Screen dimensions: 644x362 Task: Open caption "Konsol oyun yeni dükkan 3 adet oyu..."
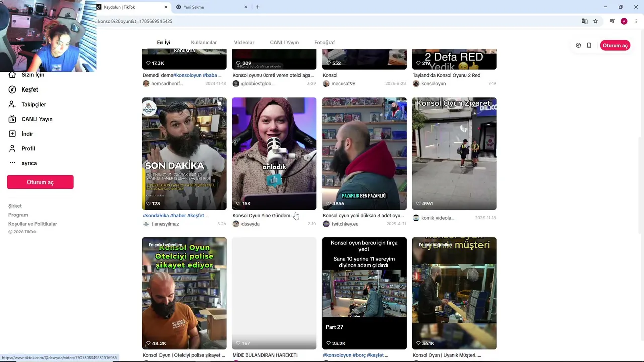(x=363, y=216)
